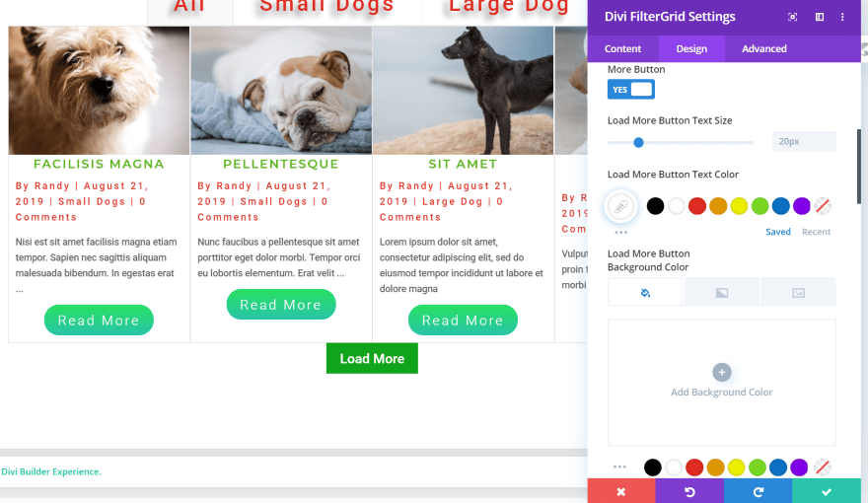Select the gradient background tab icon
The height and width of the screenshot is (503, 868).
click(x=722, y=292)
